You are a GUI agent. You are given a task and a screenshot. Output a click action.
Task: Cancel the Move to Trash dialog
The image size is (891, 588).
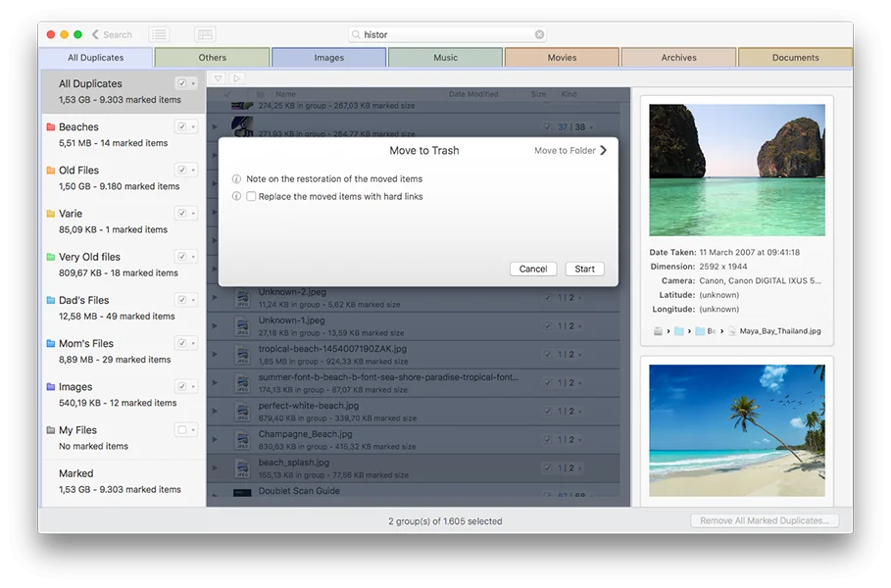pyautogui.click(x=533, y=269)
